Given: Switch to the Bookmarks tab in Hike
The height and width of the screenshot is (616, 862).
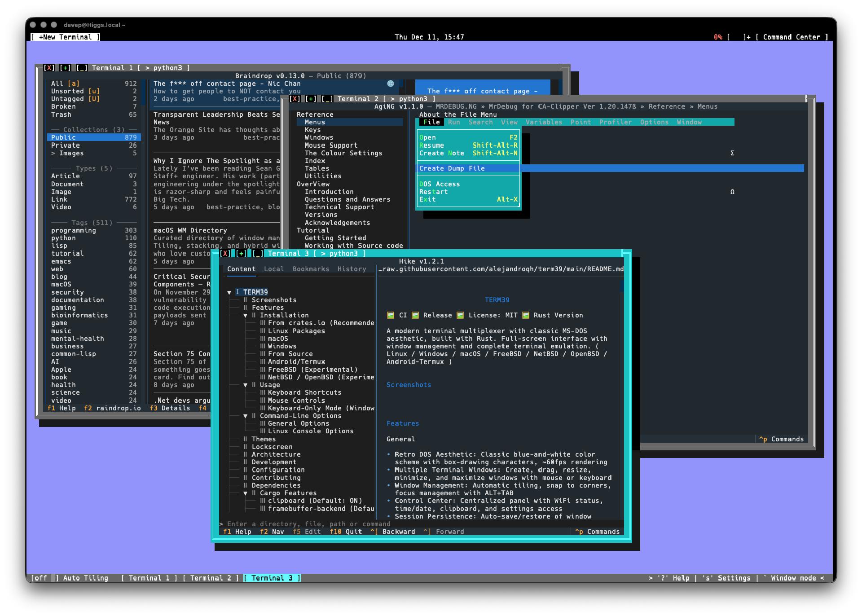Looking at the screenshot, I should [x=311, y=269].
